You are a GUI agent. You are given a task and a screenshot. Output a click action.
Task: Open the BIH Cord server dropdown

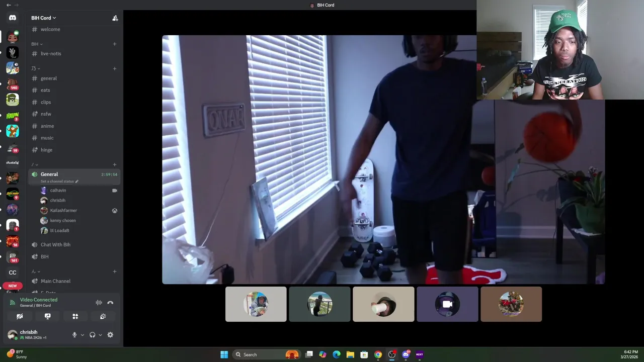tap(44, 18)
